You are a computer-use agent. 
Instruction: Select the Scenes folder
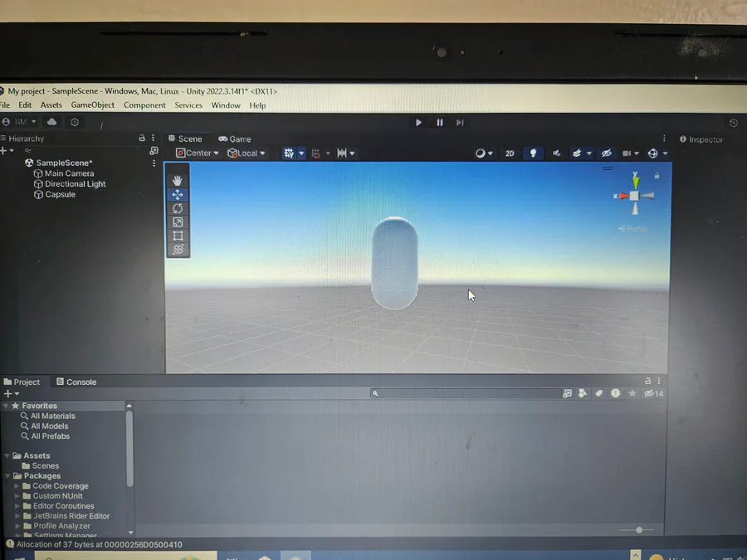pos(41,465)
